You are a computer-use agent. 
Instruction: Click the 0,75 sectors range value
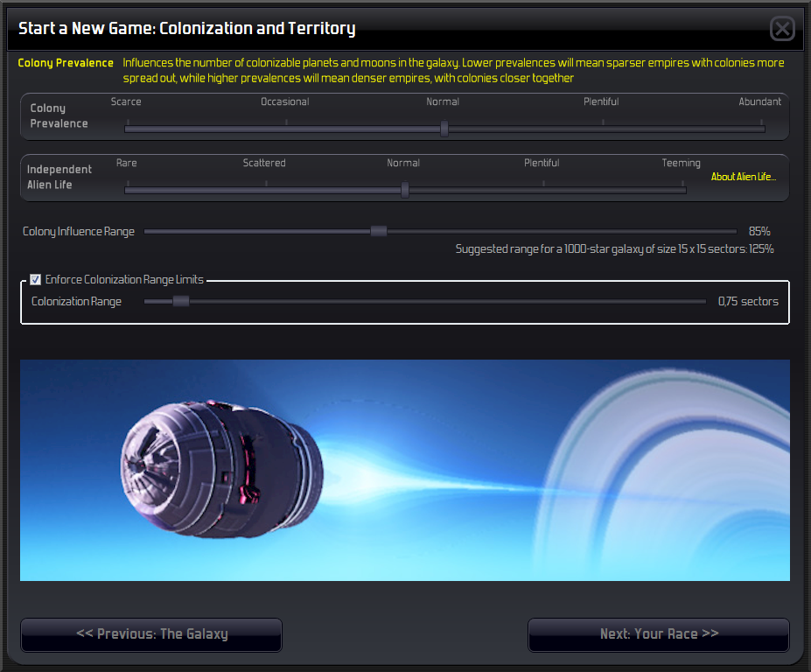point(748,302)
